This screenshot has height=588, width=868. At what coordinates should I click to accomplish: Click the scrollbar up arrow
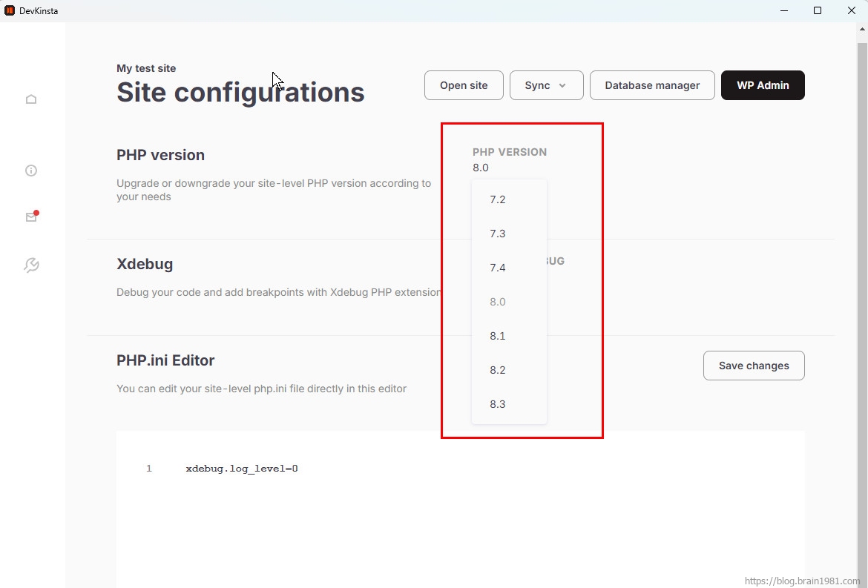[863, 30]
